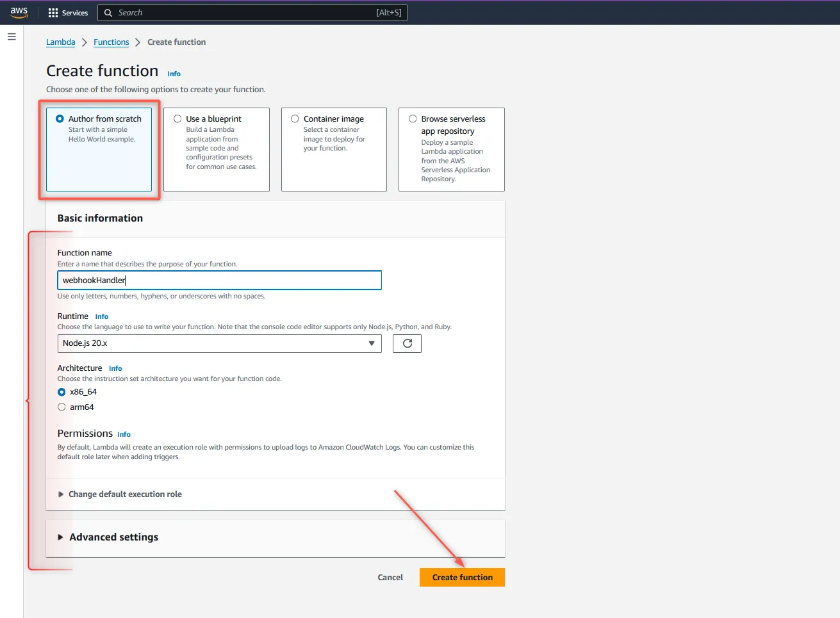
Task: Open the Services grid menu
Action: pos(53,13)
